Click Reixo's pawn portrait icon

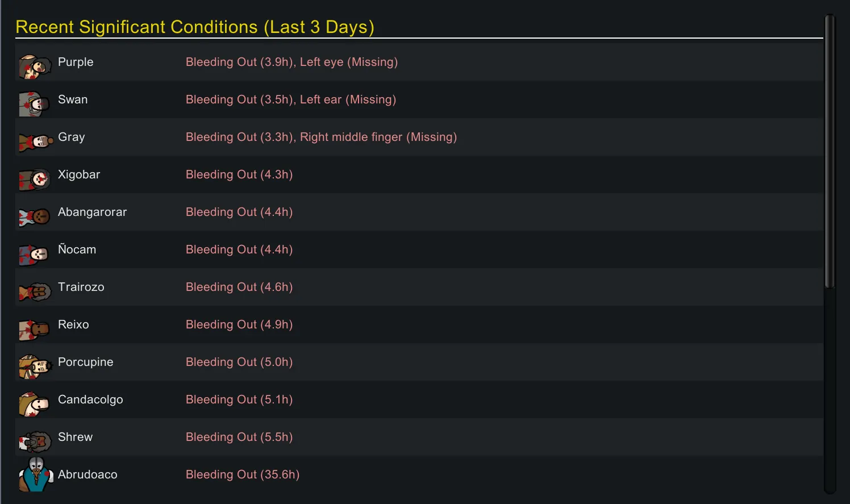(34, 329)
